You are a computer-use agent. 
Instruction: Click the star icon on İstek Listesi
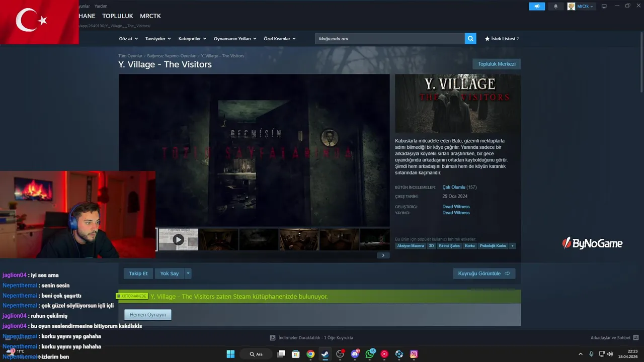[x=487, y=39]
